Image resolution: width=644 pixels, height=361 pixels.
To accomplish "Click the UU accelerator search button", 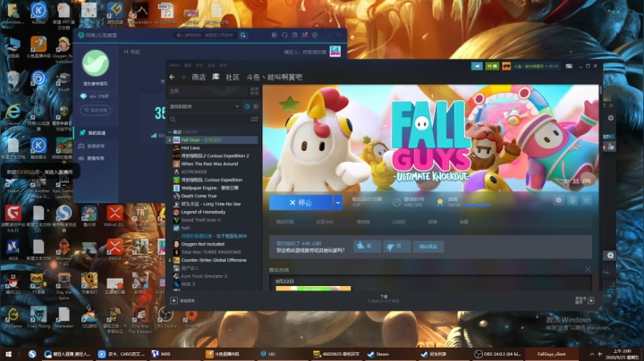I will (243, 35).
